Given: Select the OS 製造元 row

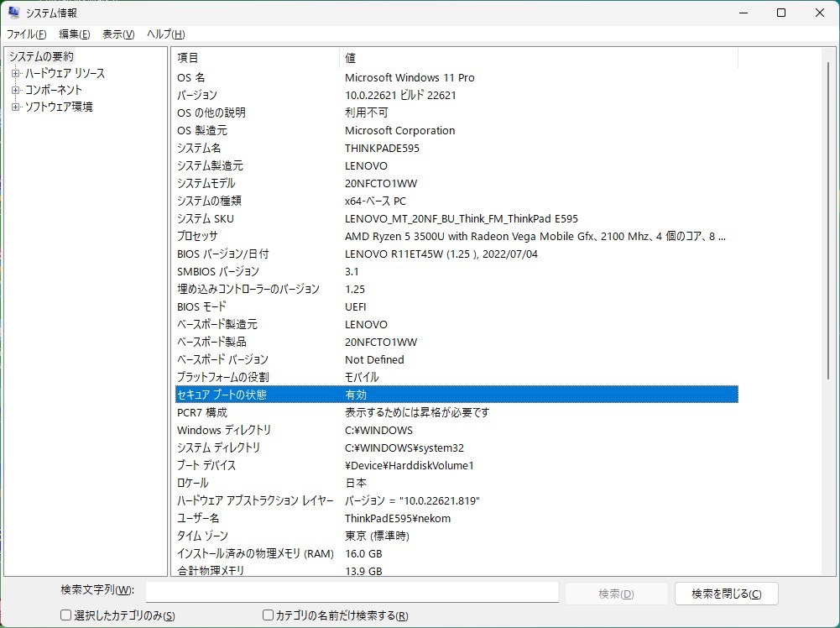Looking at the screenshot, I should [x=457, y=131].
